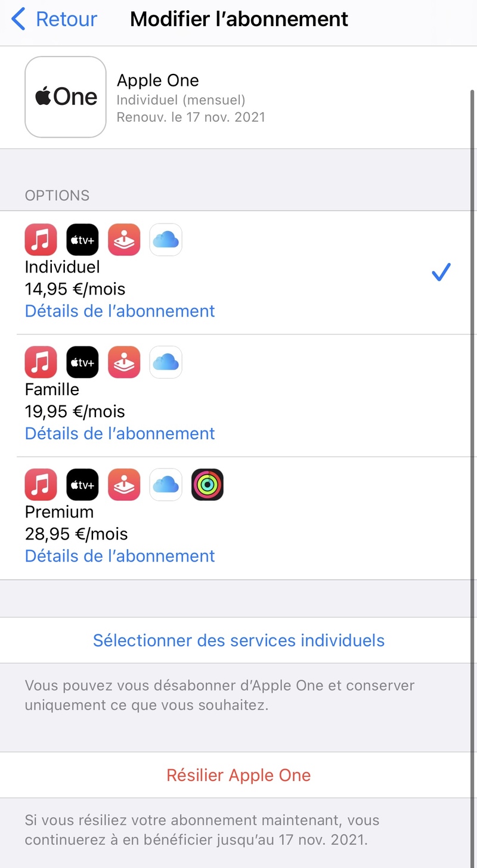Select the Premium 28,95 €/mois plan
Screen dimensions: 477x868
pos(238,518)
